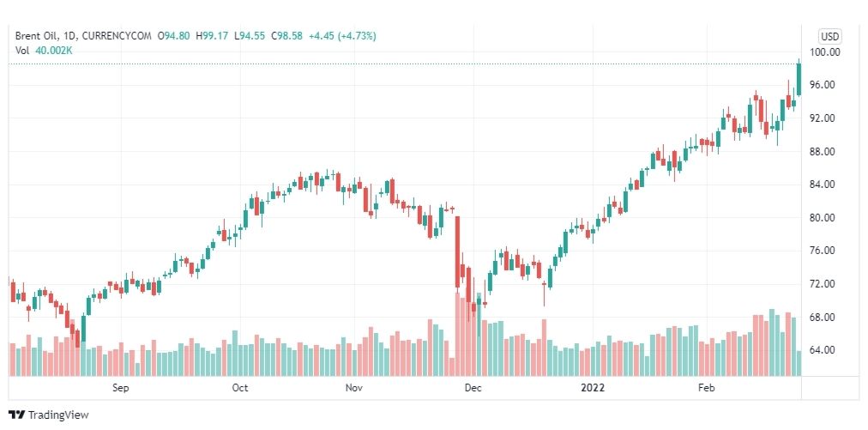868x430 pixels.
Task: Select the Oct marker on time axis
Action: (x=240, y=388)
